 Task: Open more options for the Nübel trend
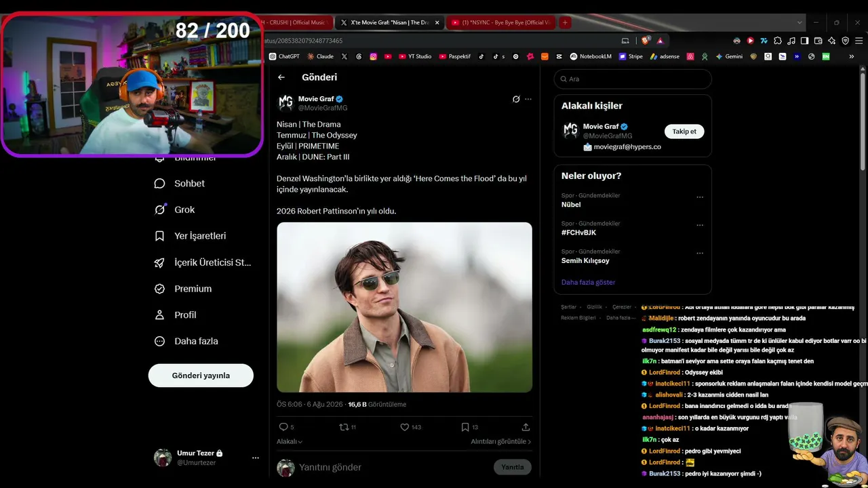click(700, 197)
